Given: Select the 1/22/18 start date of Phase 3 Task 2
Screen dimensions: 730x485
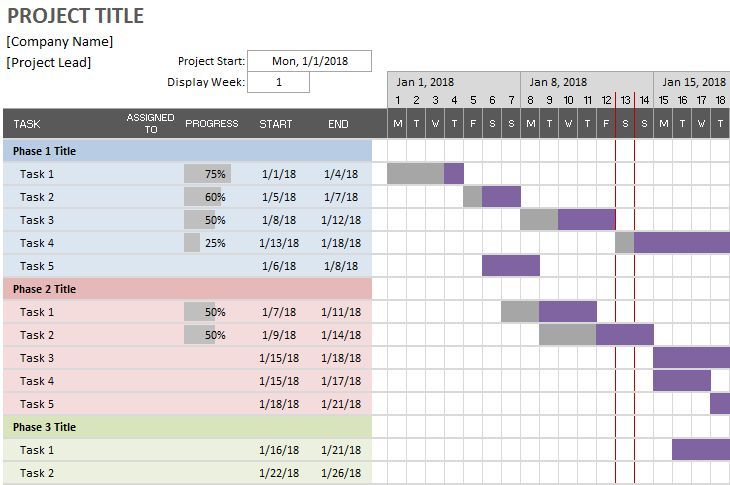Looking at the screenshot, I should pos(279,473).
